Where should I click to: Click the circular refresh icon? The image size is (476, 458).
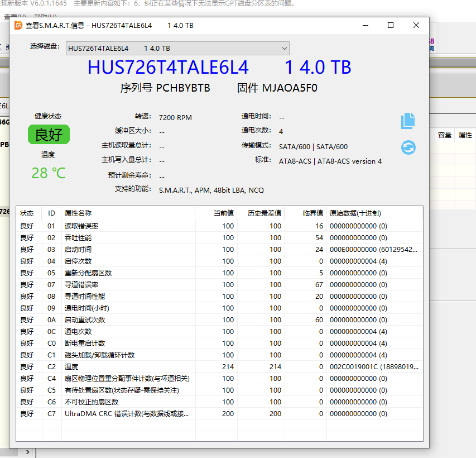click(x=408, y=147)
